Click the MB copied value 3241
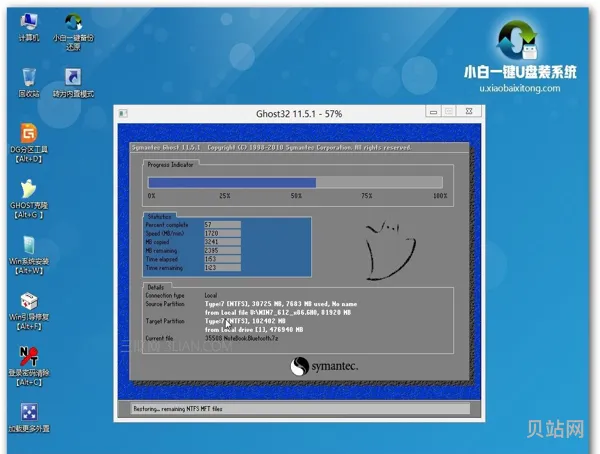The height and width of the screenshot is (454, 600). pos(222,242)
